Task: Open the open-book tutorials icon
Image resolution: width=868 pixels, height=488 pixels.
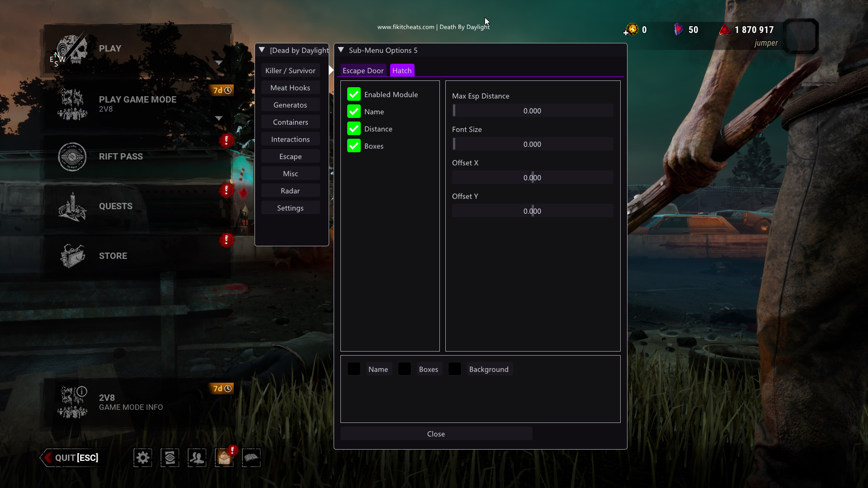Action: coord(251,458)
